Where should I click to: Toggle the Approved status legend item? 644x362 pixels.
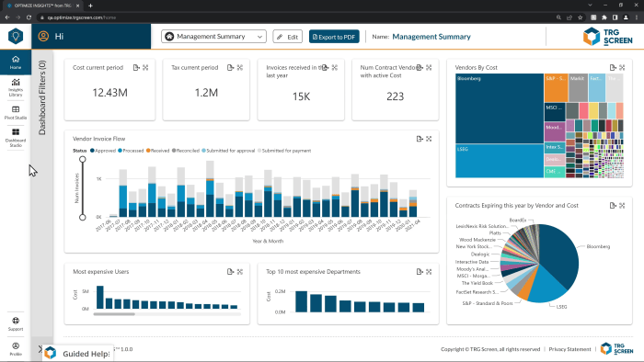(103, 151)
